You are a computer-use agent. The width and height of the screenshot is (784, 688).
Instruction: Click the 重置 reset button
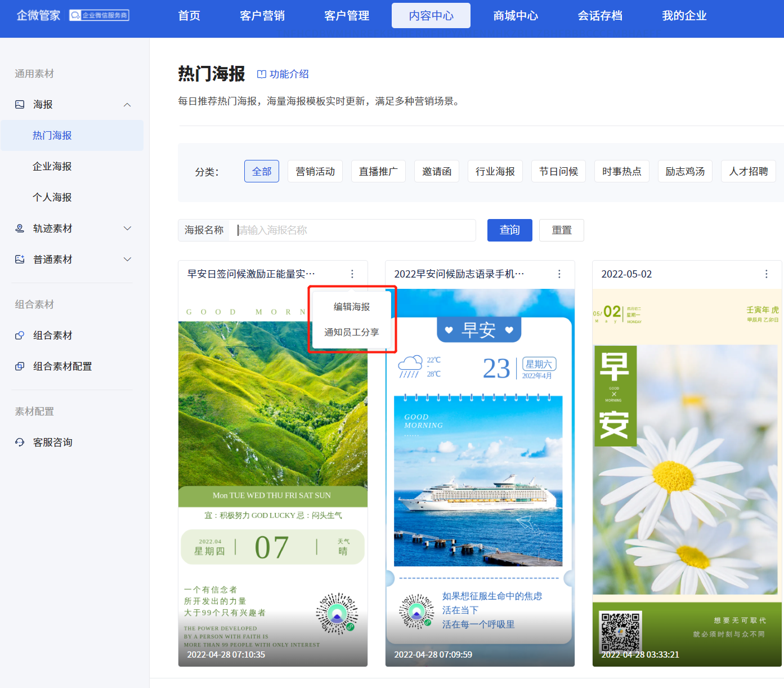(562, 230)
